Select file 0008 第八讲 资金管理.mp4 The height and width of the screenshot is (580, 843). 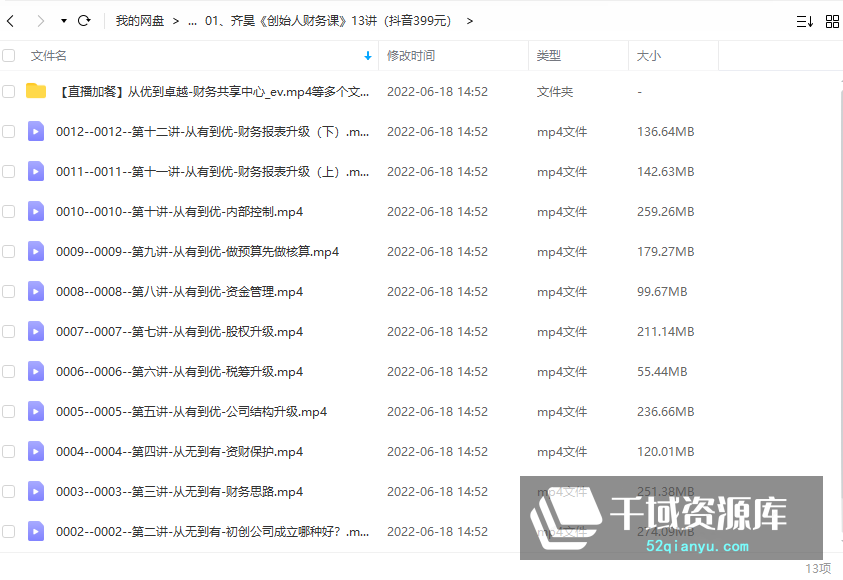(179, 291)
